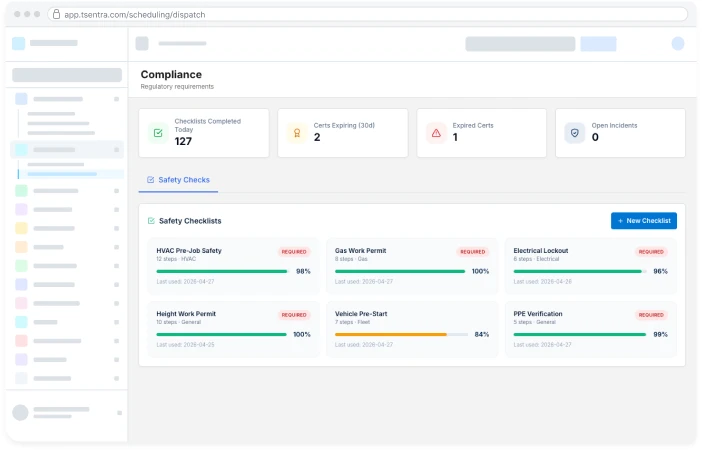Viewport: 702px width, 451px height.
Task: Click the 100% value on Gas Work Permit
Action: coord(480,271)
